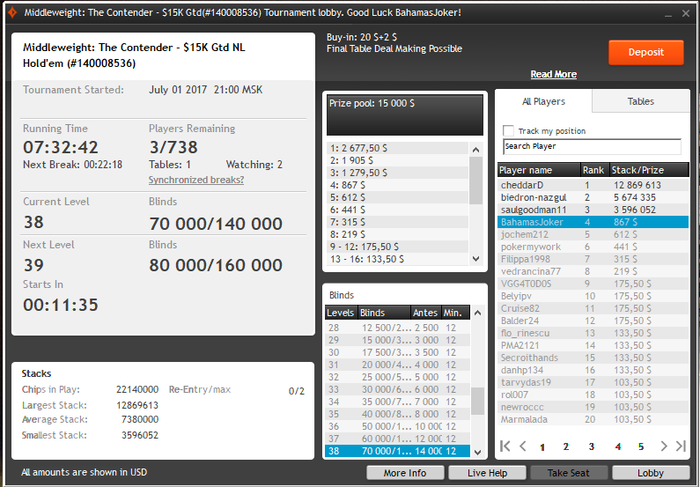Minimize the tournament lobby window
Screen dimensions: 700x487
coord(668,14)
